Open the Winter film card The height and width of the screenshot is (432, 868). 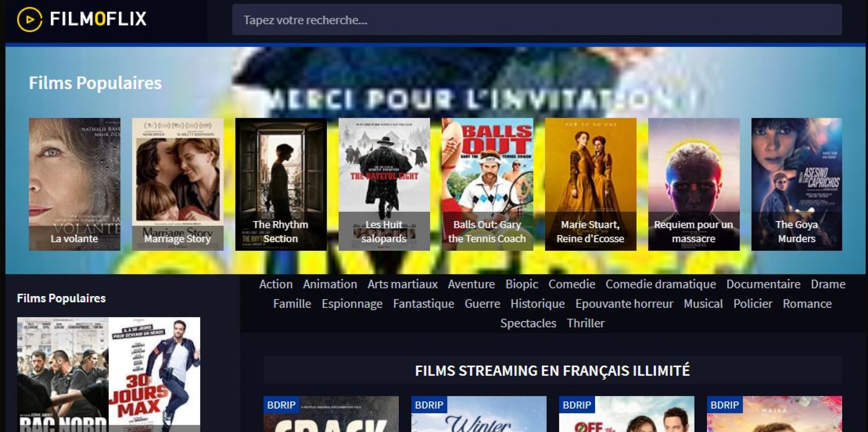point(479,414)
